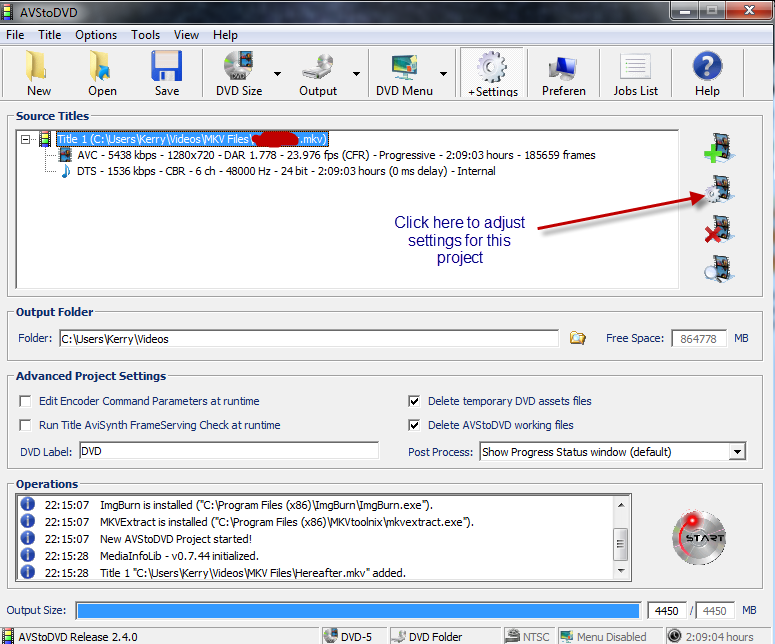Open the DVD Size dropdown arrow
Image resolution: width=775 pixels, height=644 pixels.
[x=277, y=74]
